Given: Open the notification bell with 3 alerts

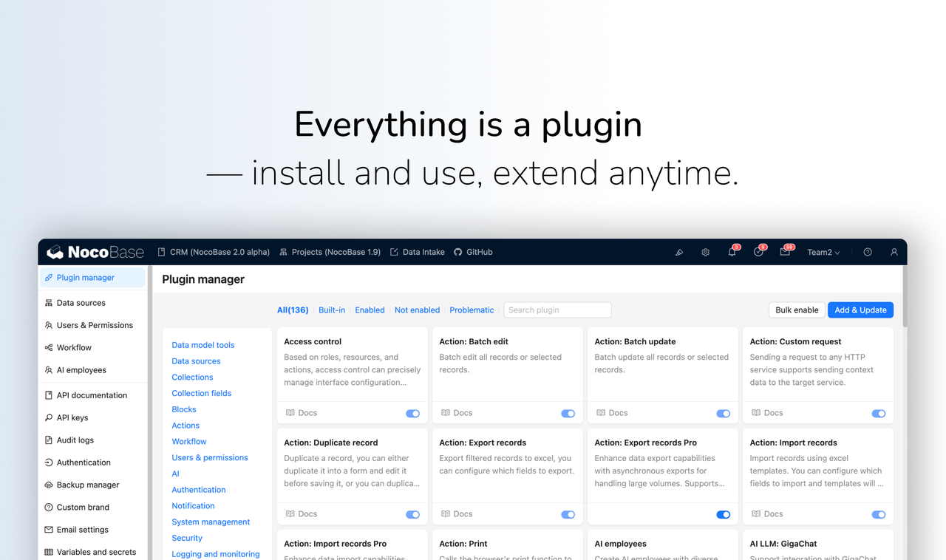Looking at the screenshot, I should 731,252.
